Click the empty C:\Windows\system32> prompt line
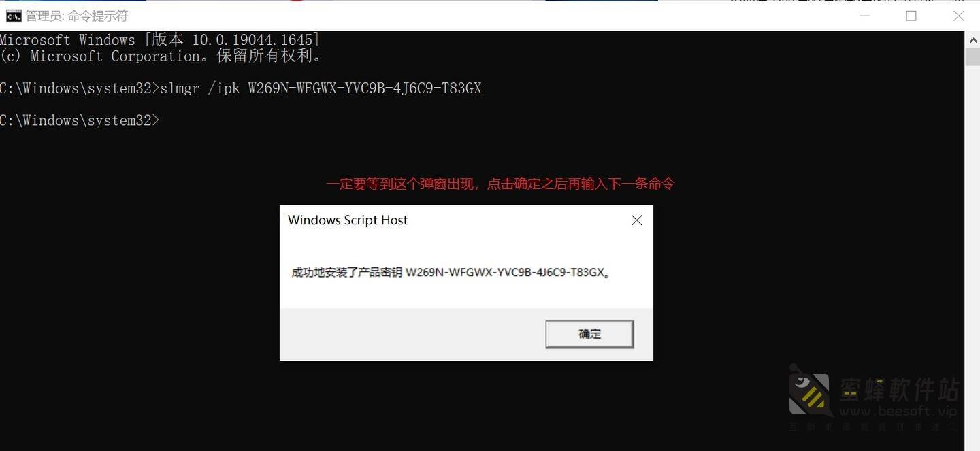Viewport: 980px width, 451px height. point(80,120)
